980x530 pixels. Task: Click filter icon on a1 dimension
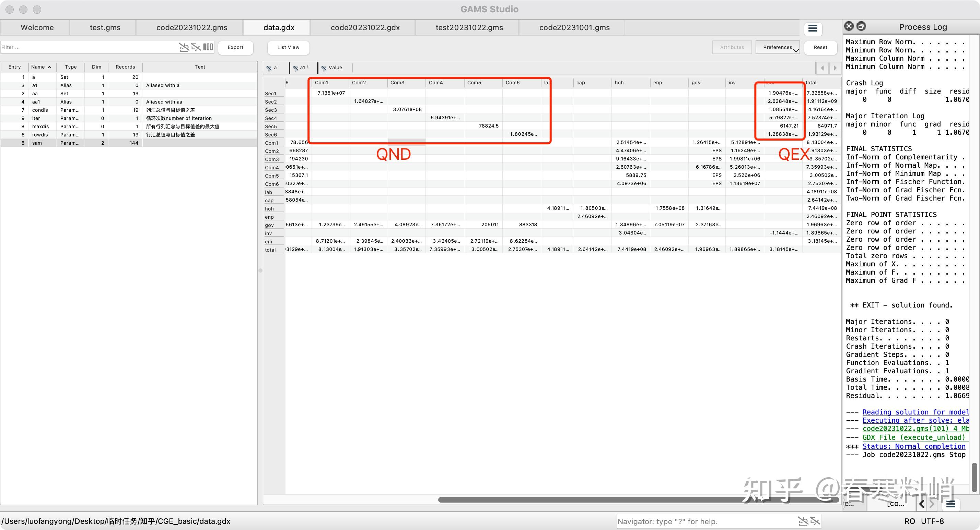point(295,68)
